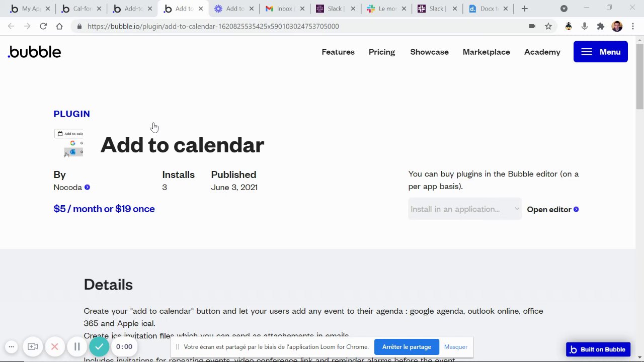Click the Add to calendar heading

coord(182,145)
